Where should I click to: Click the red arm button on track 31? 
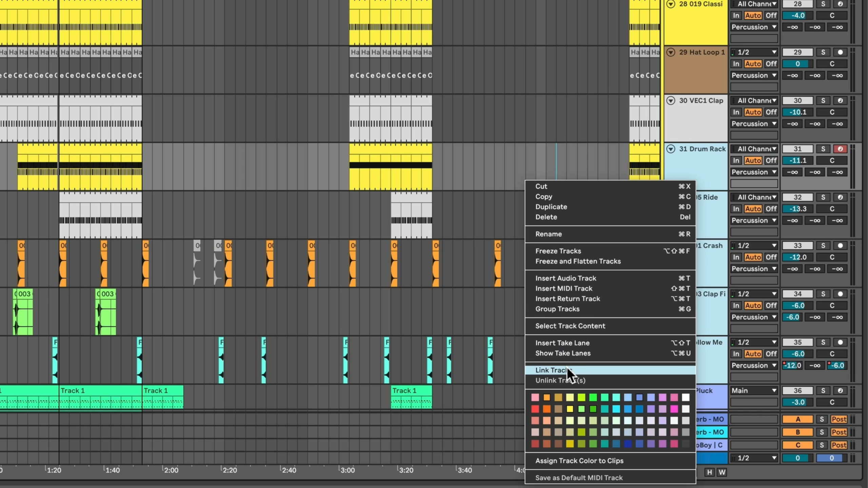(840, 149)
